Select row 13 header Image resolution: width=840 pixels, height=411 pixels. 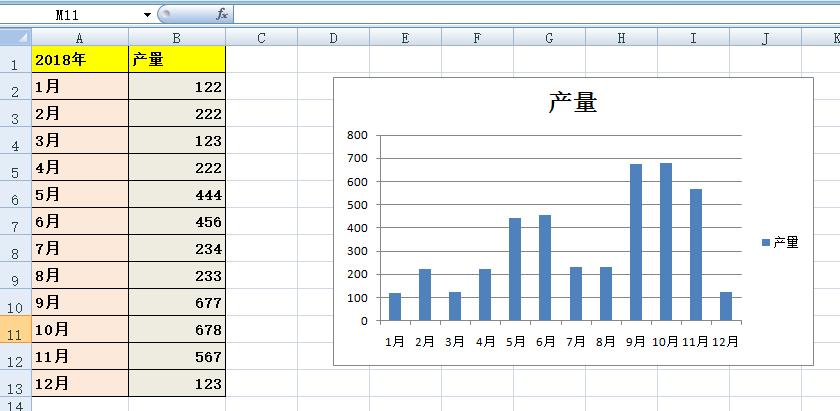(x=16, y=383)
